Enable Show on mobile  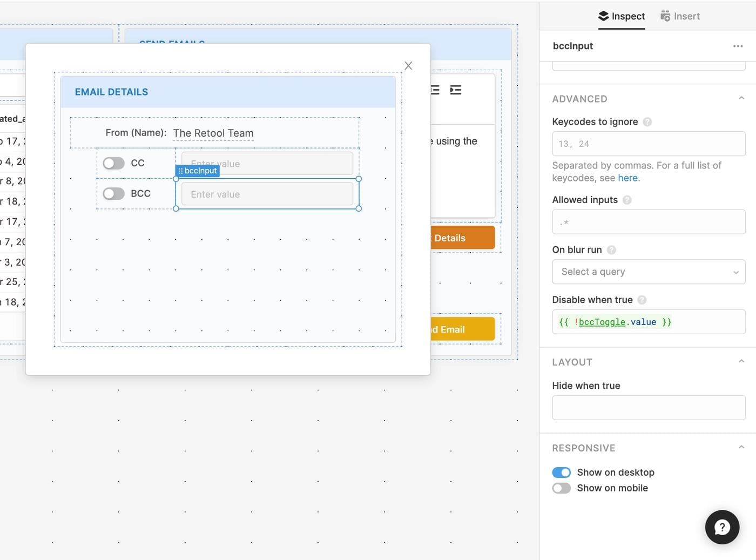(561, 488)
